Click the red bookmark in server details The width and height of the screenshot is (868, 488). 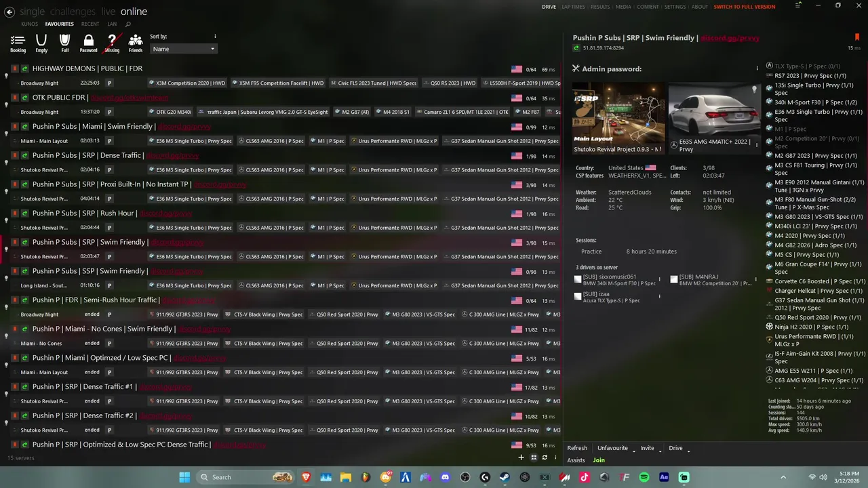pyautogui.click(x=857, y=38)
